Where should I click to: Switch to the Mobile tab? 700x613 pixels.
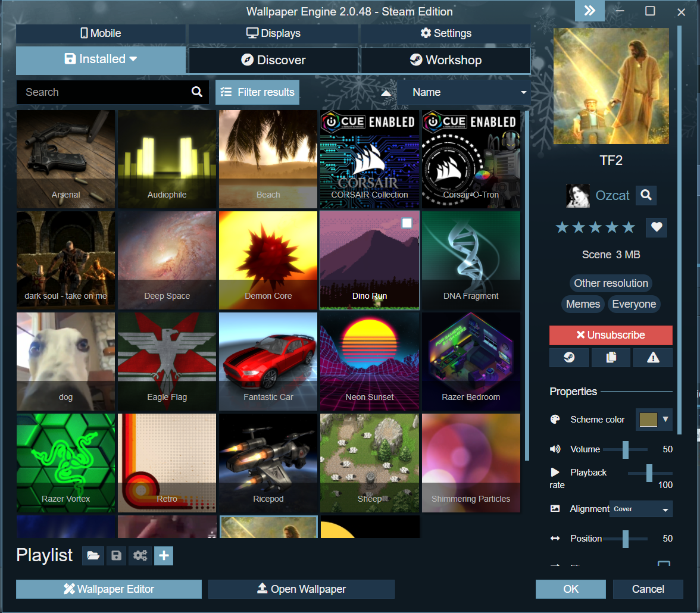(101, 33)
